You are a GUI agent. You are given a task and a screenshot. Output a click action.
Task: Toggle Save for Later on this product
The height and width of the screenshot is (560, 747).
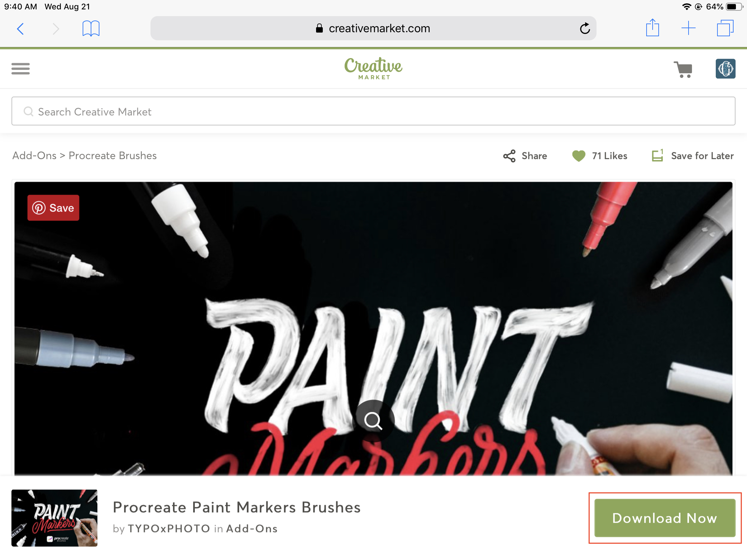tap(692, 156)
